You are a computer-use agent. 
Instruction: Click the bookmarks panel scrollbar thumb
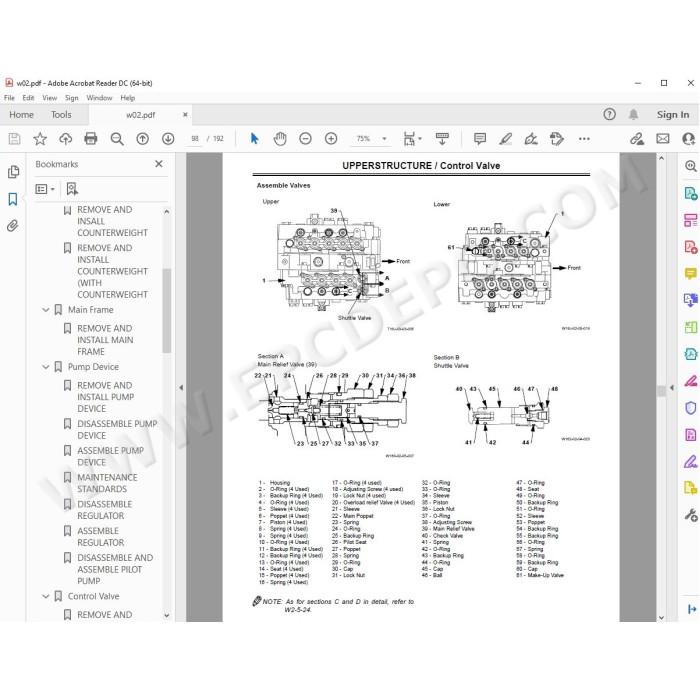coord(167,310)
